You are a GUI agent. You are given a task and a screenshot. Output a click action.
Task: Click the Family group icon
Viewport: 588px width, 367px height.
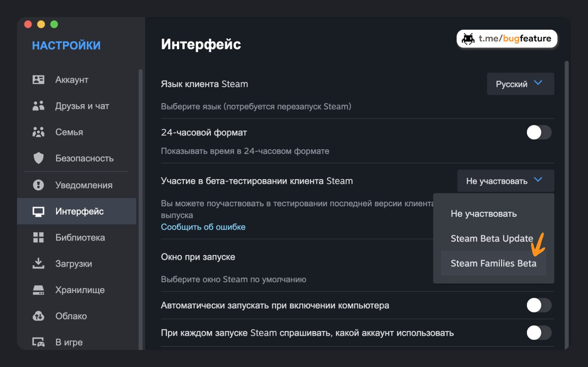38,132
